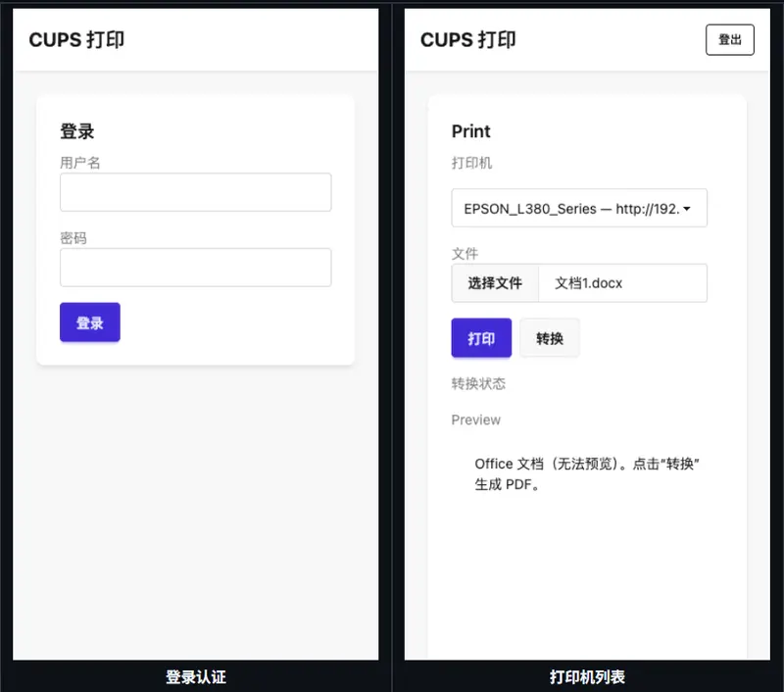Click the 打印 print button
The image size is (784, 692).
coord(481,337)
